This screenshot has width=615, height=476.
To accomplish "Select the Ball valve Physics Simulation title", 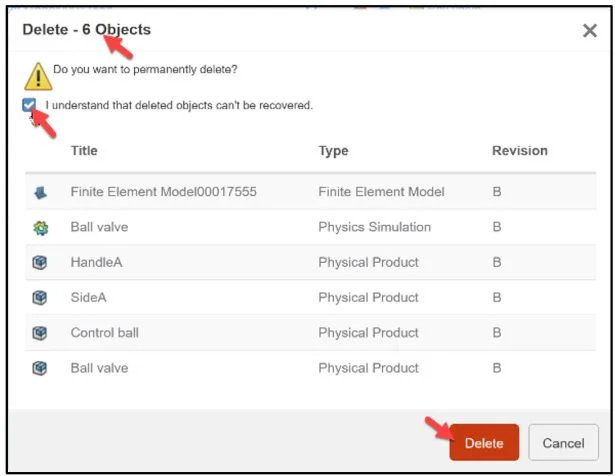I will [99, 227].
